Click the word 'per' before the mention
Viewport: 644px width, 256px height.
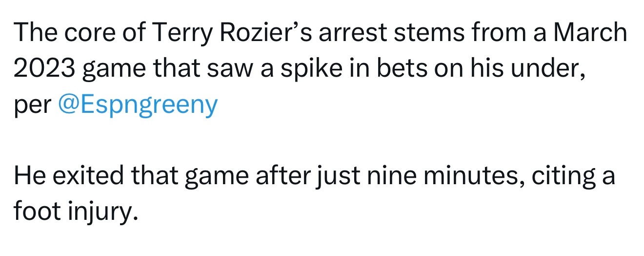point(32,105)
